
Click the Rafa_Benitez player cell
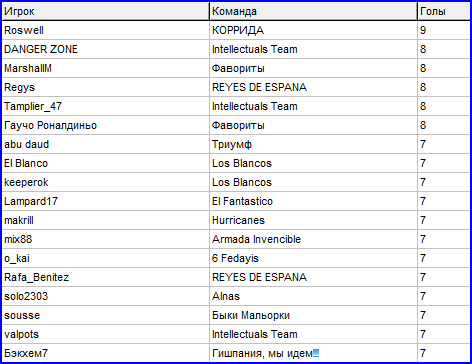[x=106, y=277]
